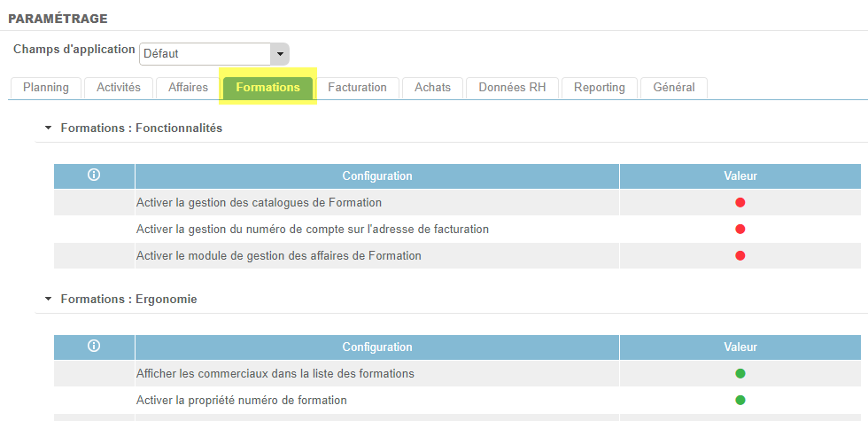The width and height of the screenshot is (868, 421).
Task: Click the info icon in Fonctionnalités table header
Action: pos(94,175)
